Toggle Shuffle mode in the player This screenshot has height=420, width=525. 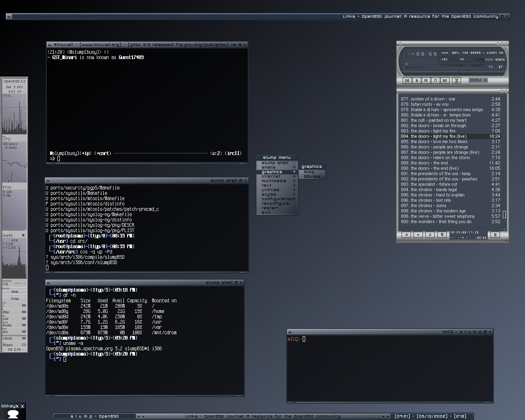pyautogui.click(x=475, y=80)
